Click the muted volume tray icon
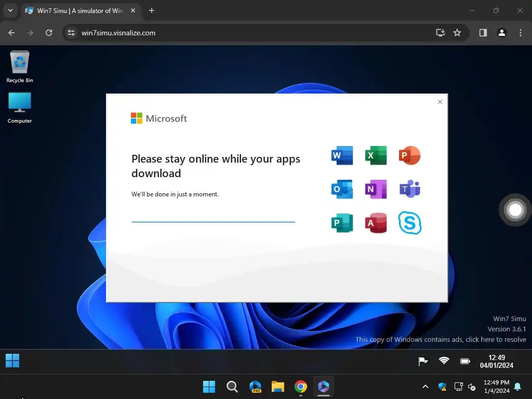The image size is (532, 399). (472, 387)
